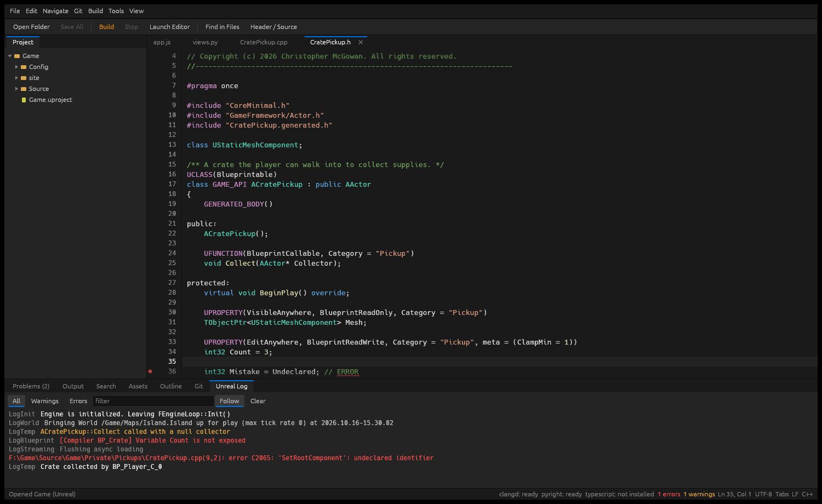Switch to the CratePickup.cpp tab
The height and width of the screenshot is (504, 822).
tap(264, 42)
